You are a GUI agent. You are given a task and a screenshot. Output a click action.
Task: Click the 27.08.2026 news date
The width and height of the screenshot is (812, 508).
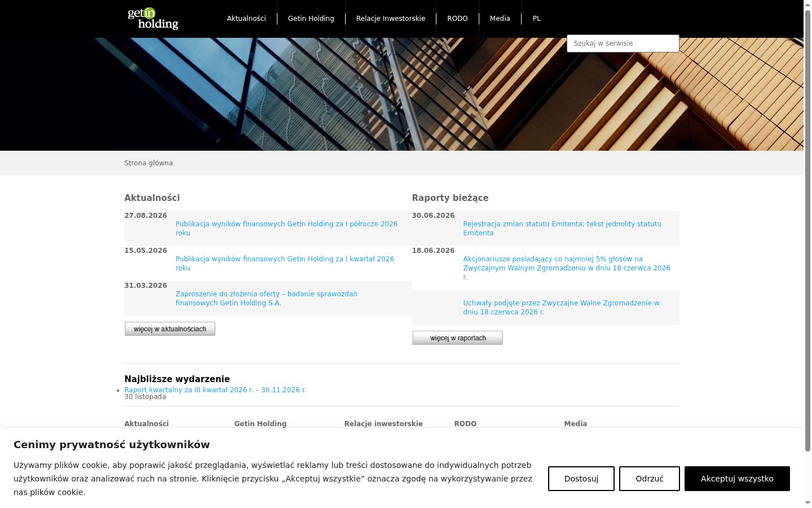pos(146,216)
